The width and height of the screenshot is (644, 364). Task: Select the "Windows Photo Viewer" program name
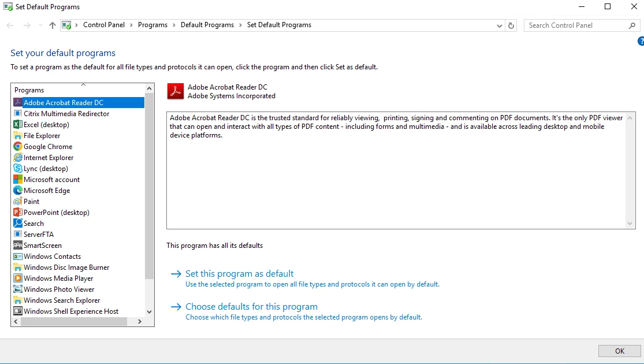click(59, 289)
